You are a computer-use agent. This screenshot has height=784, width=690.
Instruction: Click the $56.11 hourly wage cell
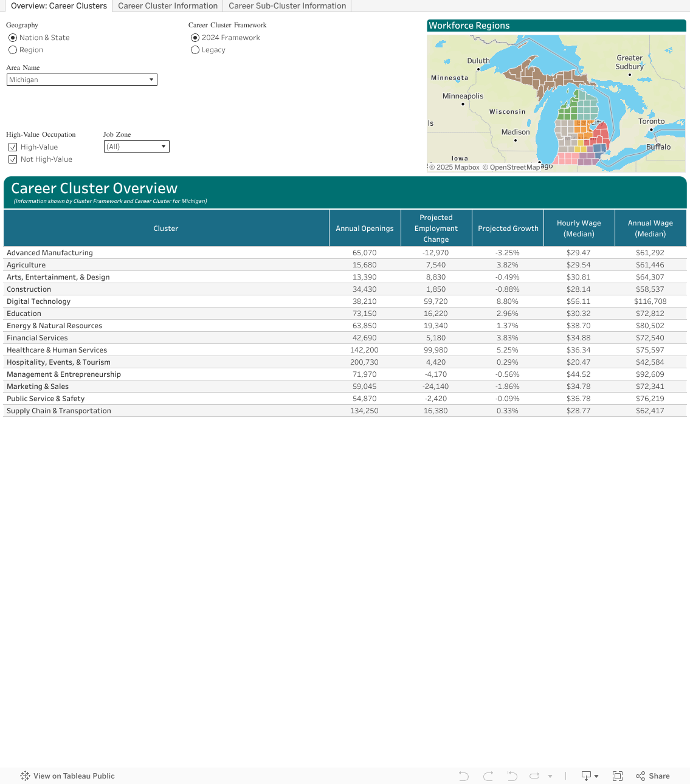[579, 301]
